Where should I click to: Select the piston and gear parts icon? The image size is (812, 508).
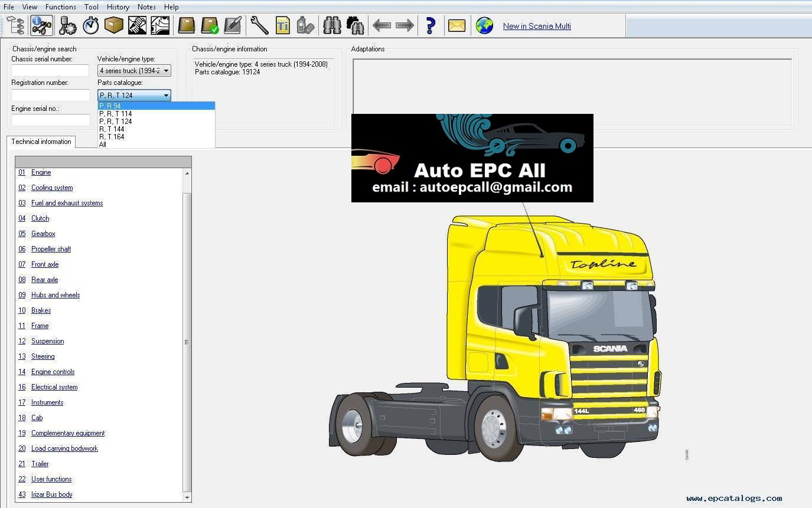point(67,25)
